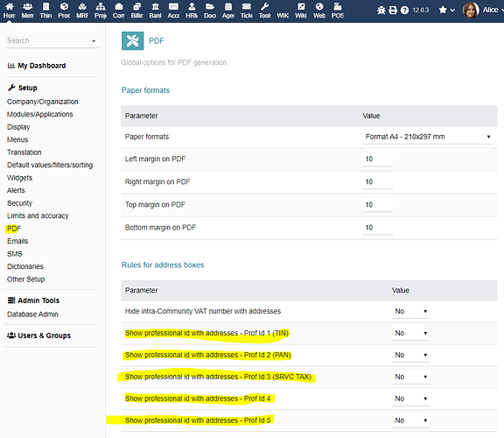This screenshot has width=504, height=438.
Task: Open Hide intra-Community VAT number dropdown
Action: pyautogui.click(x=410, y=311)
